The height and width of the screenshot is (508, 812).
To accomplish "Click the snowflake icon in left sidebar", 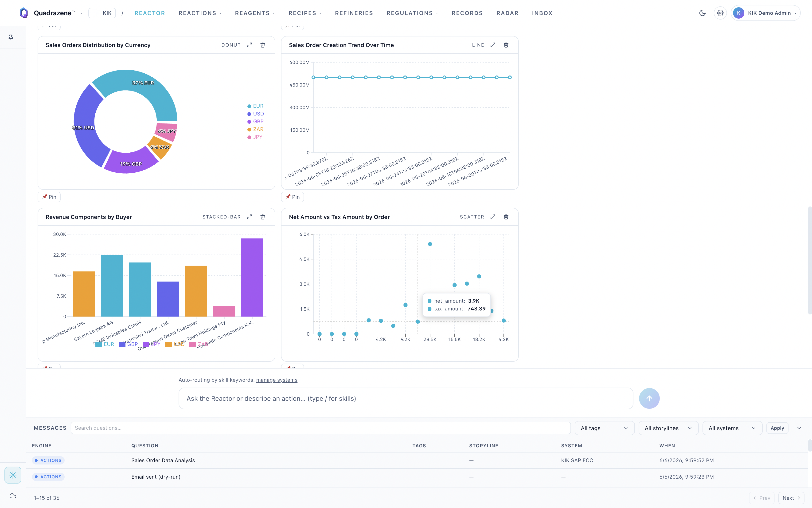I will click(x=13, y=475).
